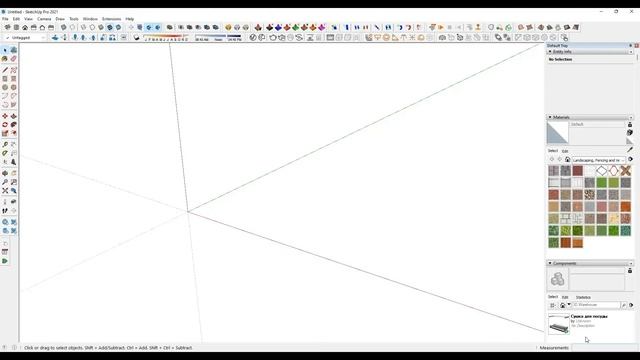Open Components panel Details flyout
Image resolution: width=640 pixels, height=360 pixels.
(x=631, y=305)
